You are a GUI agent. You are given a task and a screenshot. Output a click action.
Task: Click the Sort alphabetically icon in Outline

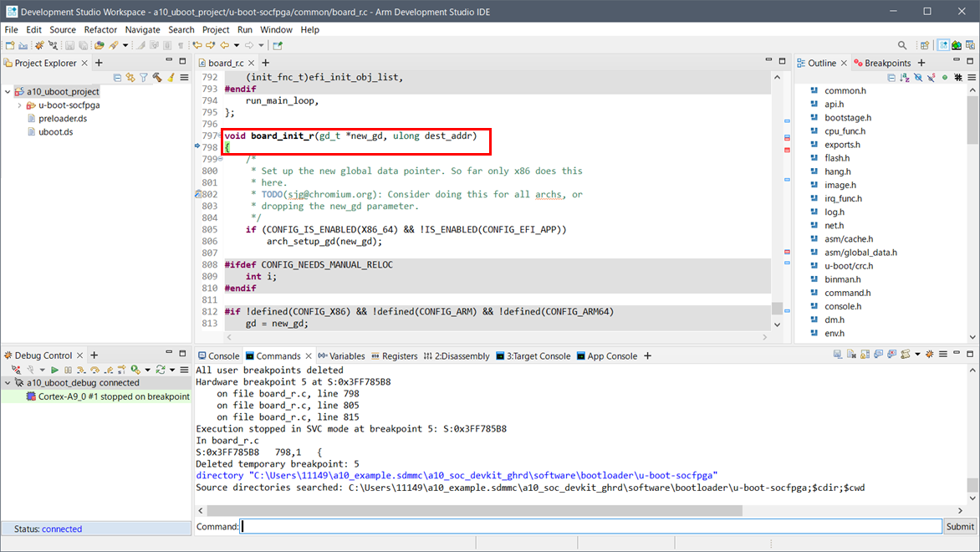904,78
